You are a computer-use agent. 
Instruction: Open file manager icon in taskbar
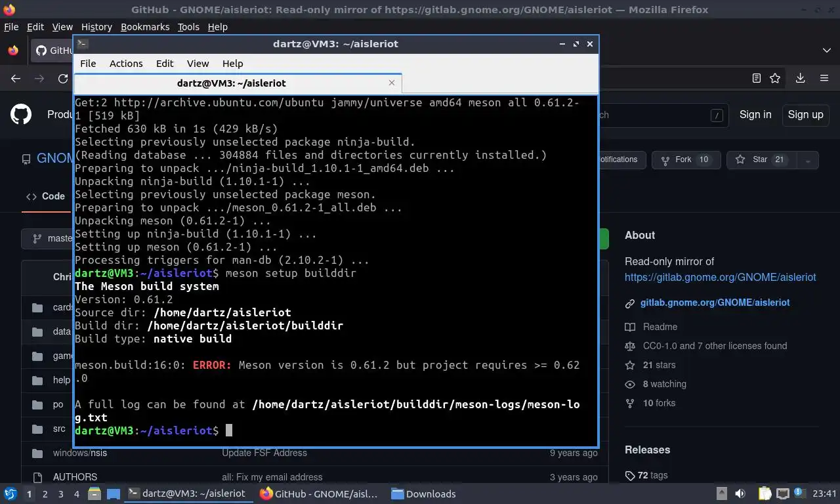pos(94,493)
